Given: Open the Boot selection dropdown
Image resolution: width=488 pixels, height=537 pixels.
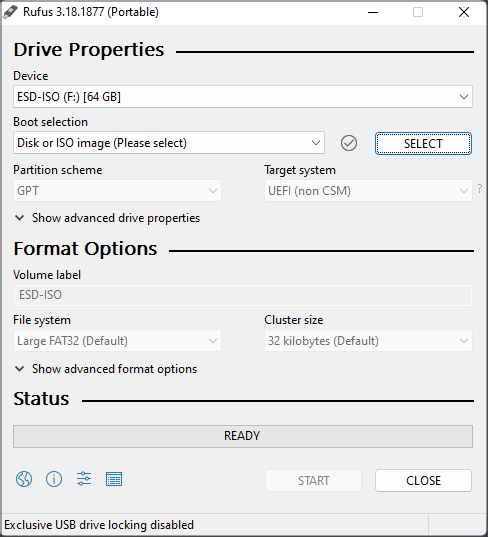Looking at the screenshot, I should 169,142.
